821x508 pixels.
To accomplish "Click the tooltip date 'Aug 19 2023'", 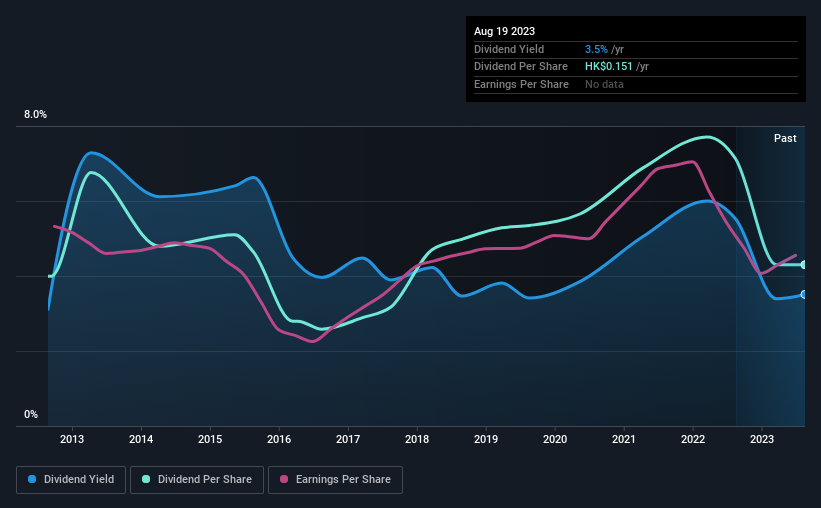I will [x=504, y=31].
